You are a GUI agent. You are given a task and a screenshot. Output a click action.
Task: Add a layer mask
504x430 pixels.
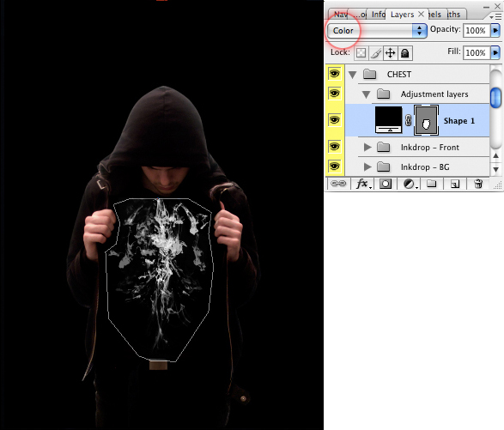(x=385, y=184)
